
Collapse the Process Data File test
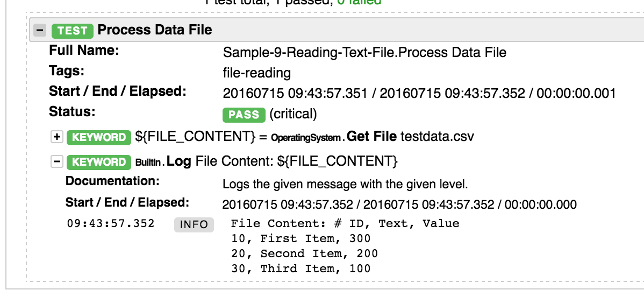coord(40,30)
